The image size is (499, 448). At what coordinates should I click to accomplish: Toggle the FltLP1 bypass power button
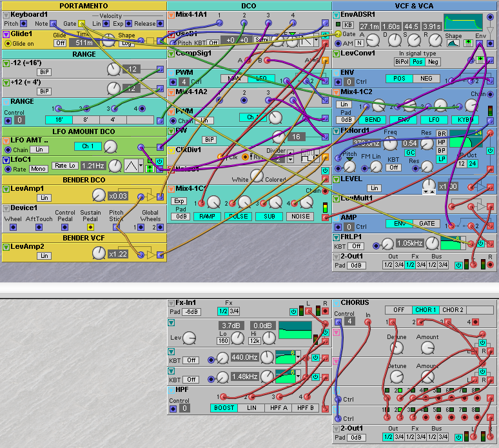point(482,243)
